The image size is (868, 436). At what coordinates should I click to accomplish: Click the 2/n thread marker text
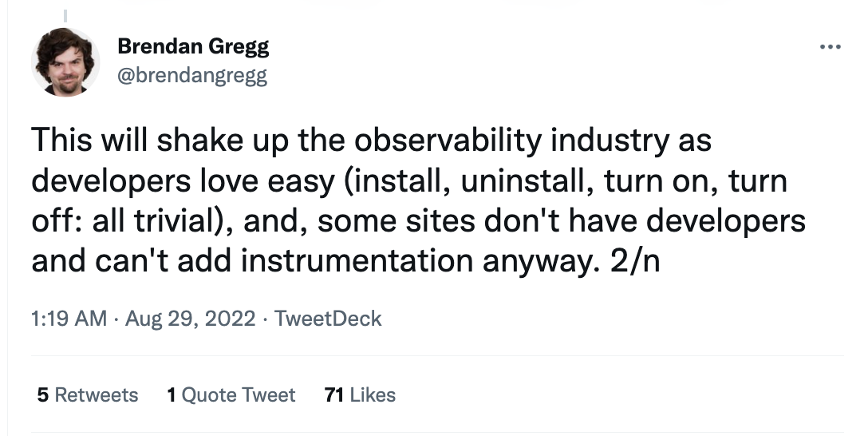pos(636,261)
